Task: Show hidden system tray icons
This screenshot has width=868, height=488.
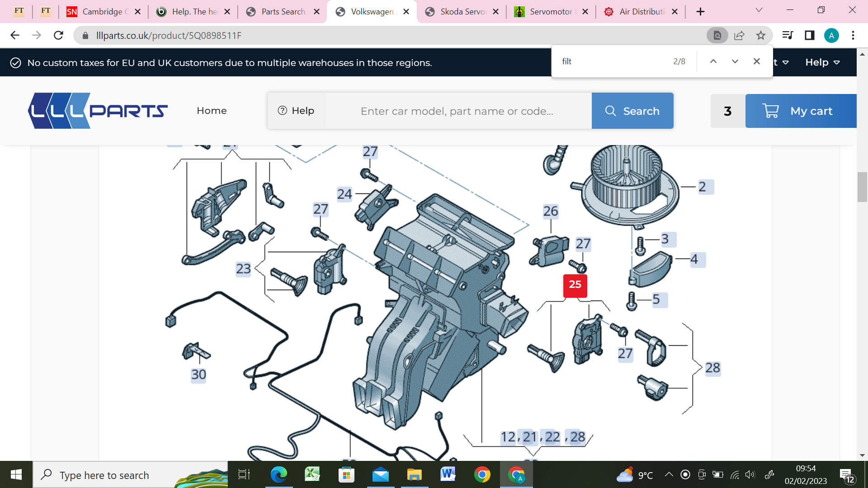Action: 669,474
